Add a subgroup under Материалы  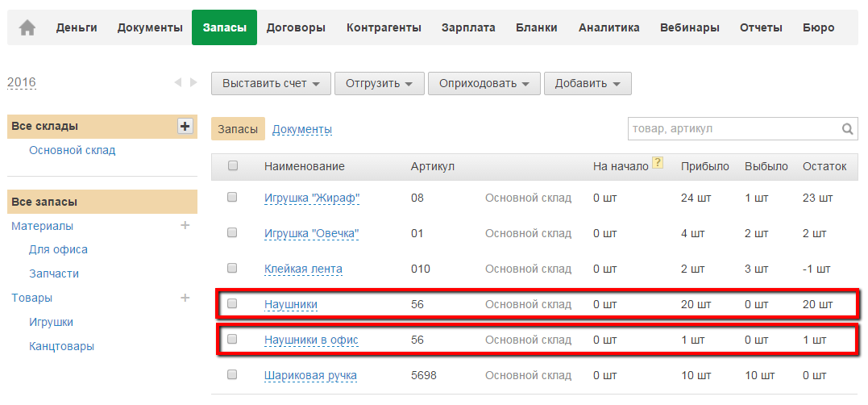(185, 226)
